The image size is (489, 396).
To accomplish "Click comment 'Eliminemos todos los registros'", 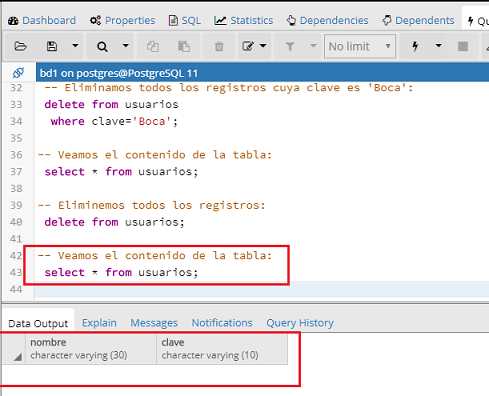I will (x=152, y=205).
